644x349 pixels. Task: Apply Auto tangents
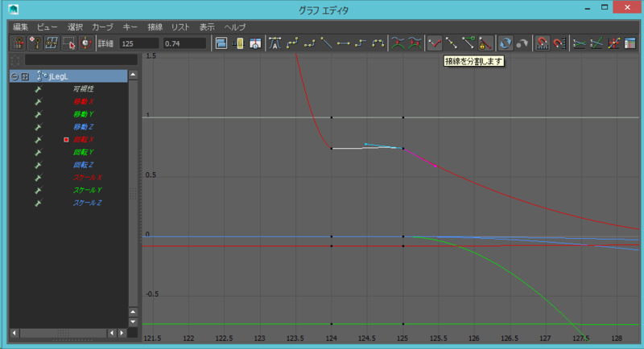(x=275, y=43)
